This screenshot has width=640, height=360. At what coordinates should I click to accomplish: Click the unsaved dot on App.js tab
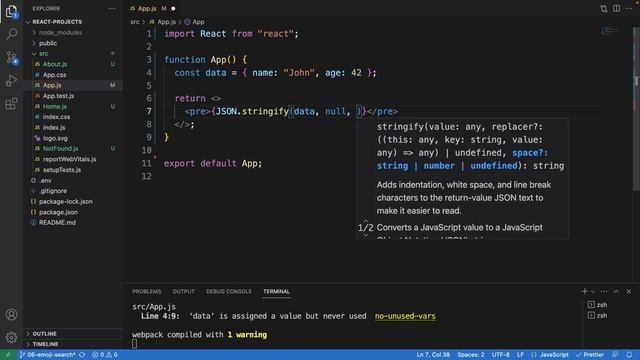173,9
